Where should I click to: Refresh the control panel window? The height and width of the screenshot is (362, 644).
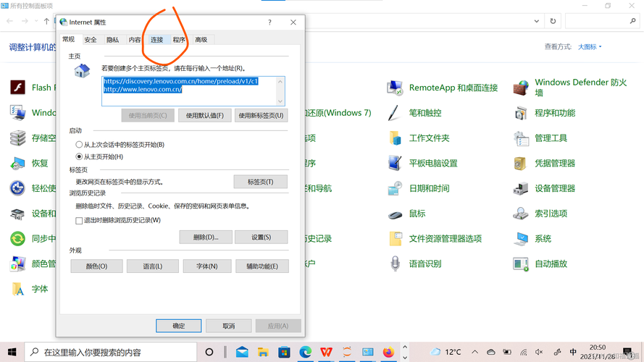[553, 21]
